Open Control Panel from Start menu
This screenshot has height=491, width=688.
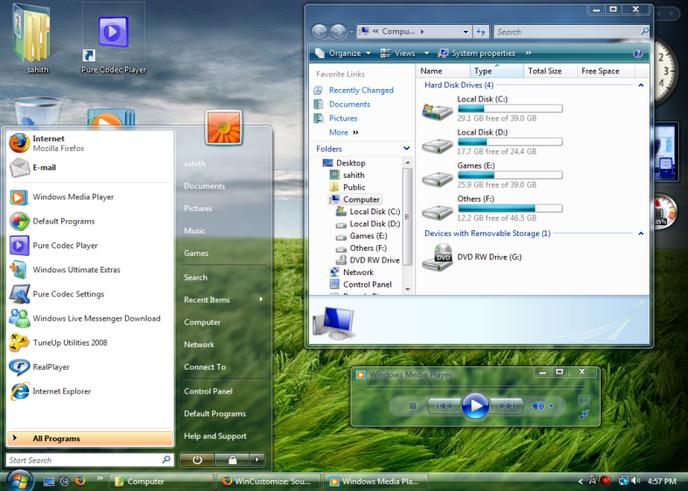(x=208, y=391)
